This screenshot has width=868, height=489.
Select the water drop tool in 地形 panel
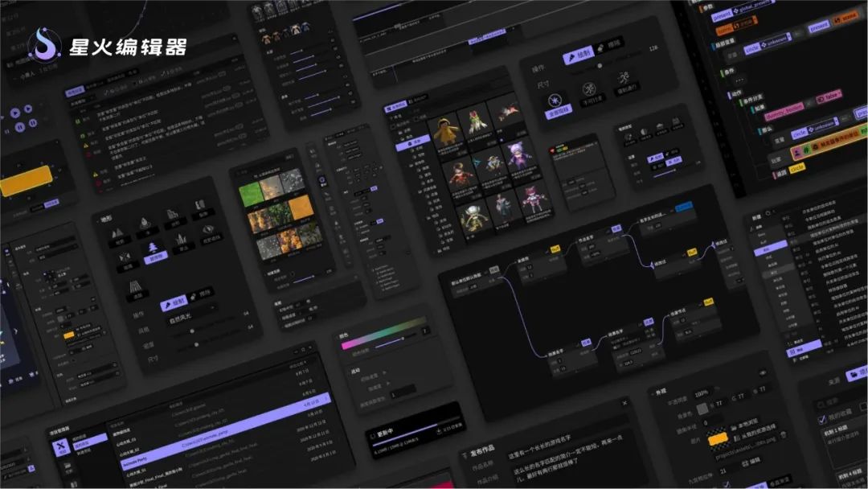(145, 224)
